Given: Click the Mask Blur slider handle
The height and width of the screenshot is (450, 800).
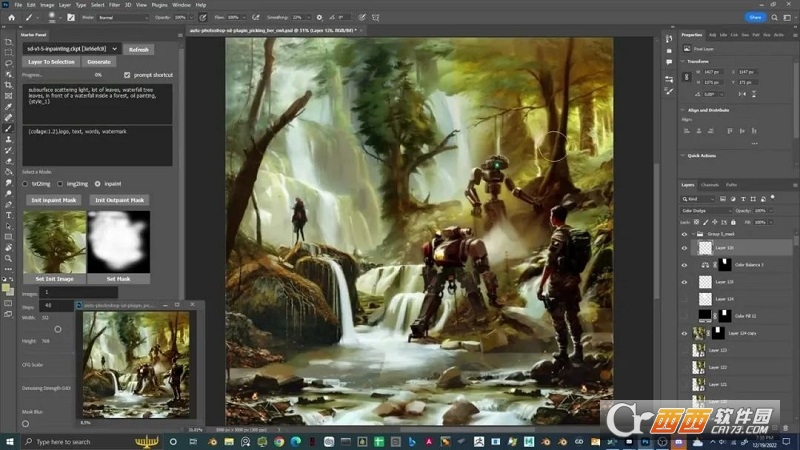Looking at the screenshot, I should [26, 423].
